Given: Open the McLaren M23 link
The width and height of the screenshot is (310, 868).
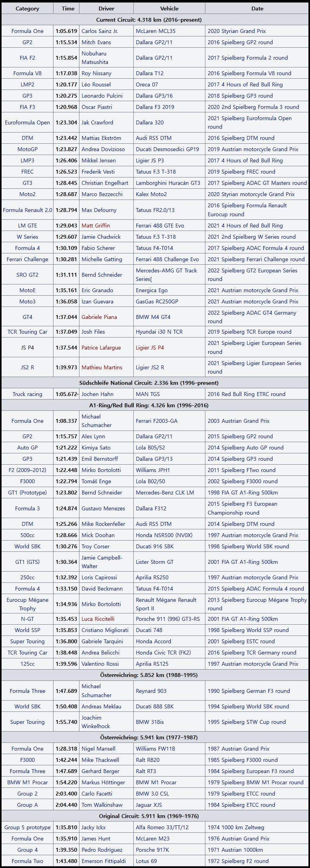Looking at the screenshot, I should (153, 839).
